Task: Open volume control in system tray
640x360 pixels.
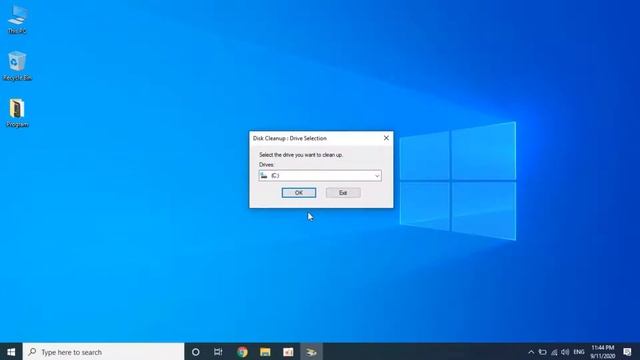Action: point(565,352)
